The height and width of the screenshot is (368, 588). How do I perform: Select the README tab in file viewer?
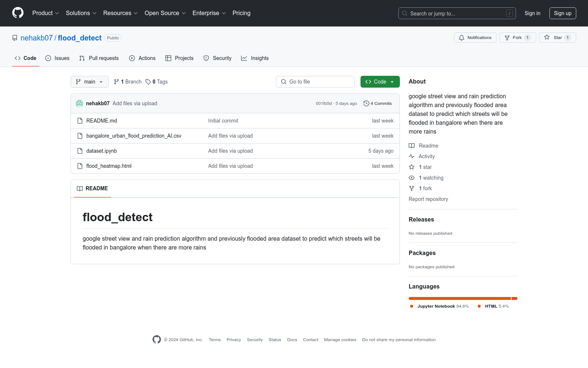click(x=92, y=188)
